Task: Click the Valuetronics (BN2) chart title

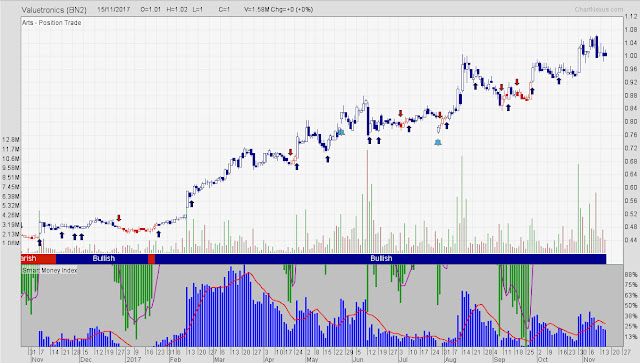Action: pos(54,10)
